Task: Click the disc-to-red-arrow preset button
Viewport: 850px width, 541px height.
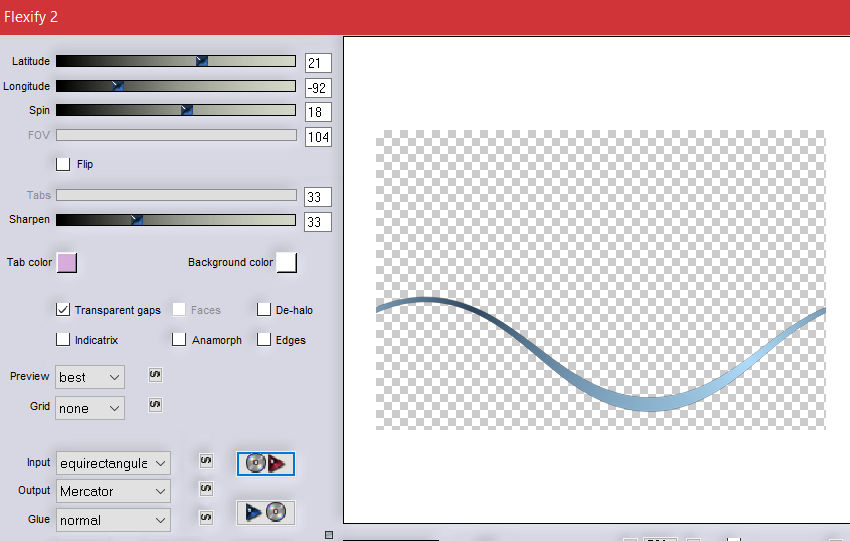Action: pos(266,464)
